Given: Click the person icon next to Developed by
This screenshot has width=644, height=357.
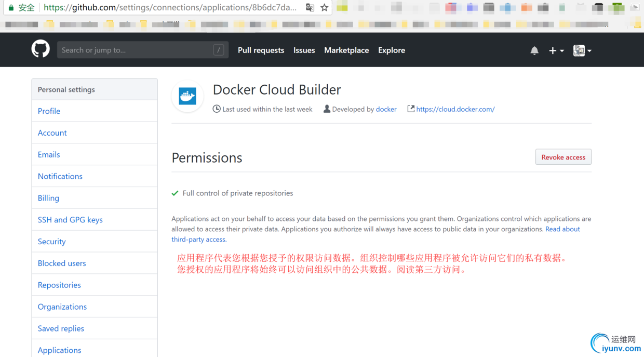Looking at the screenshot, I should coord(327,109).
